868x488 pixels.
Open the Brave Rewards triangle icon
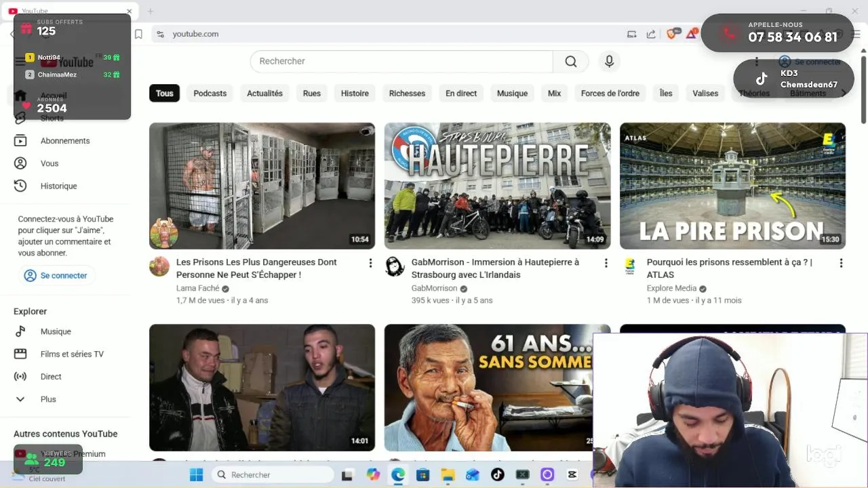(692, 33)
